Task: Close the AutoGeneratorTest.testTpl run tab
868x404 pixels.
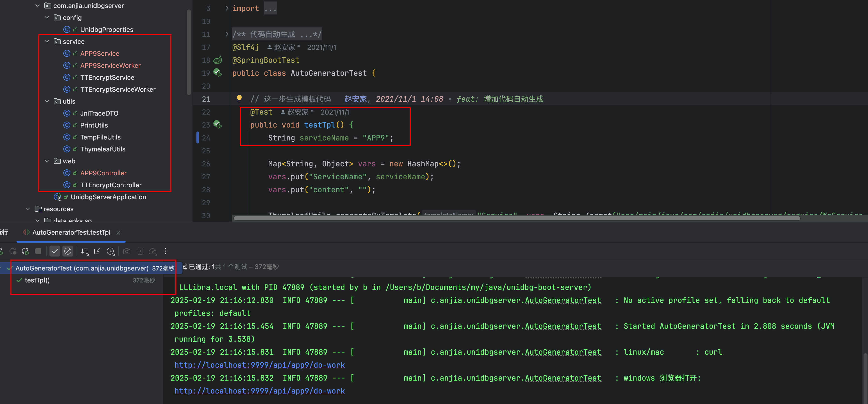Action: point(118,233)
